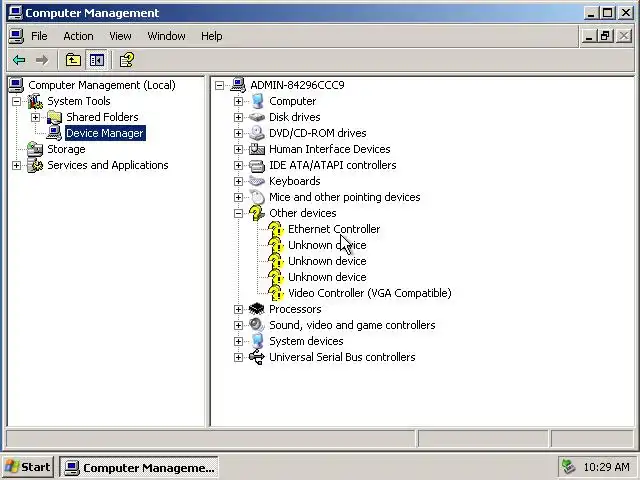Viewport: 640px width, 480px height.
Task: Open the View menu
Action: pos(120,36)
